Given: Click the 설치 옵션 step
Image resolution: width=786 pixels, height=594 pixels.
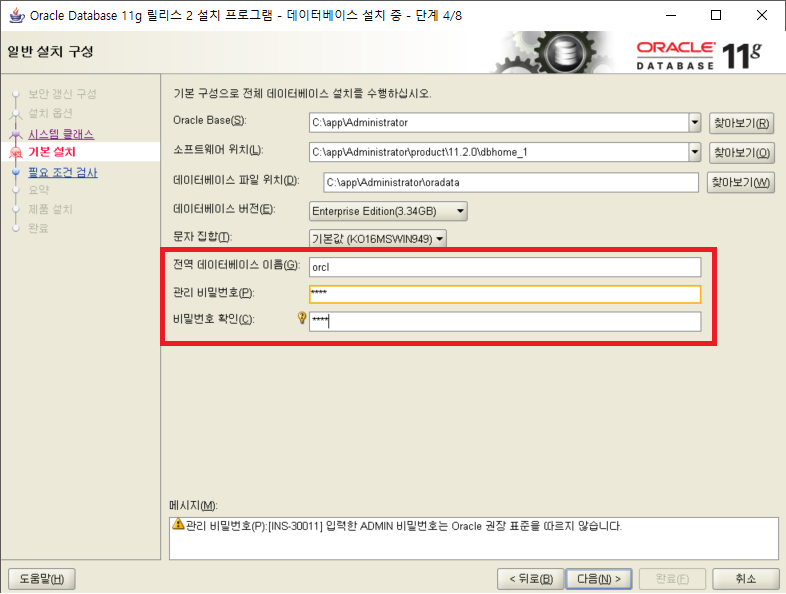Looking at the screenshot, I should tap(50, 113).
